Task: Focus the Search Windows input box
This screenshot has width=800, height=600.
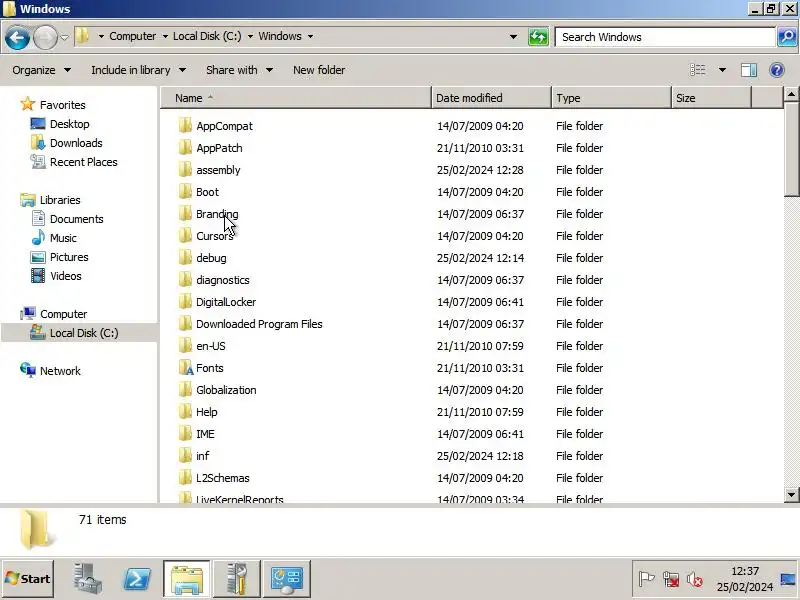Action: pyautogui.click(x=665, y=37)
